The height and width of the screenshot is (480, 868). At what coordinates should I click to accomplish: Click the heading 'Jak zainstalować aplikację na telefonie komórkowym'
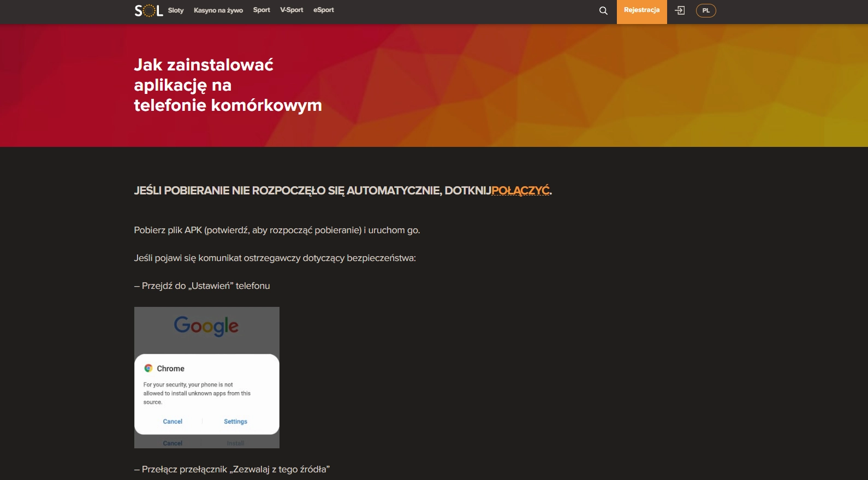coord(228,85)
